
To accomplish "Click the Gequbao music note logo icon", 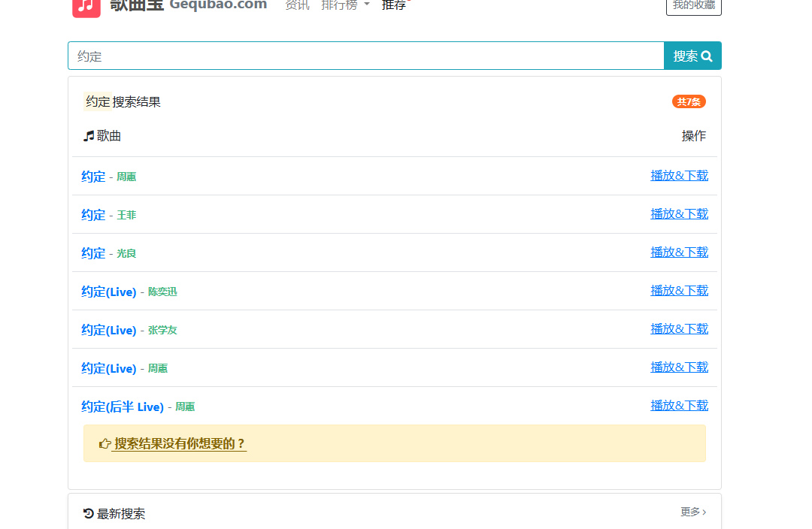I will point(86,6).
